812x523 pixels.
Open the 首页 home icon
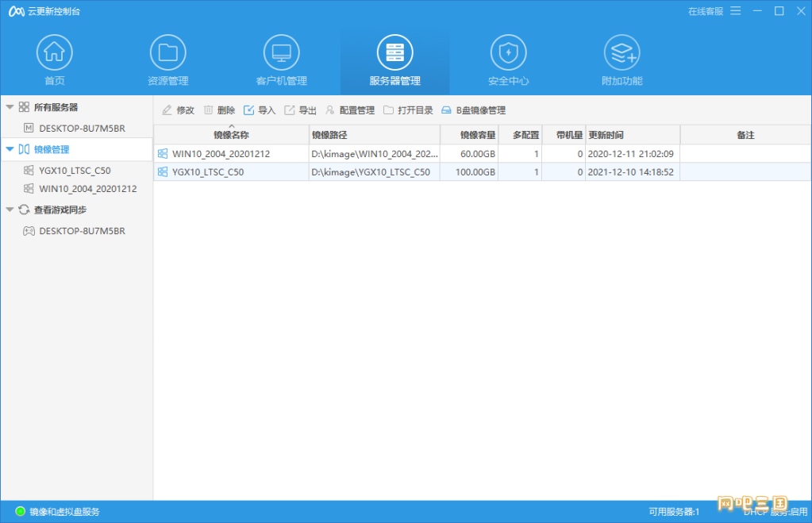(54, 53)
